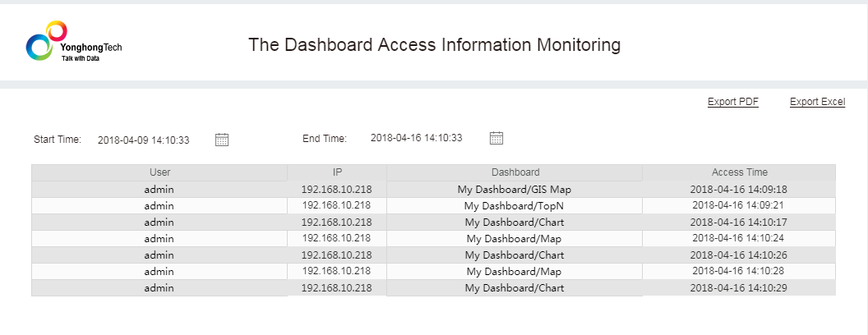Click the YonghongTech logo
The width and height of the screenshot is (868, 335).
[73, 45]
